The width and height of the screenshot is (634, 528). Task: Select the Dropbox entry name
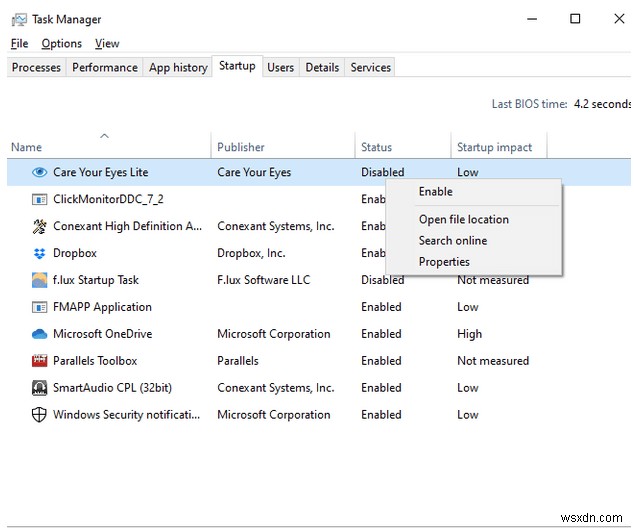pos(75,253)
